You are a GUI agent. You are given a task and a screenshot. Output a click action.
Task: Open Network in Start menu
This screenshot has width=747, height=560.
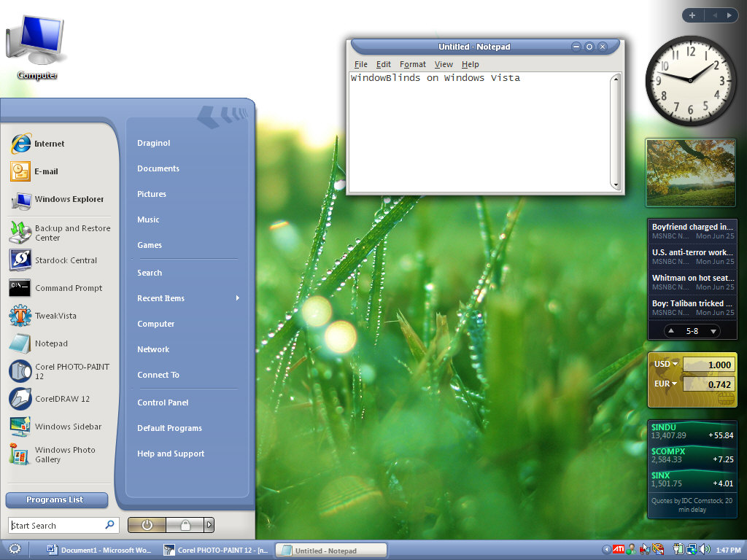[x=153, y=349]
